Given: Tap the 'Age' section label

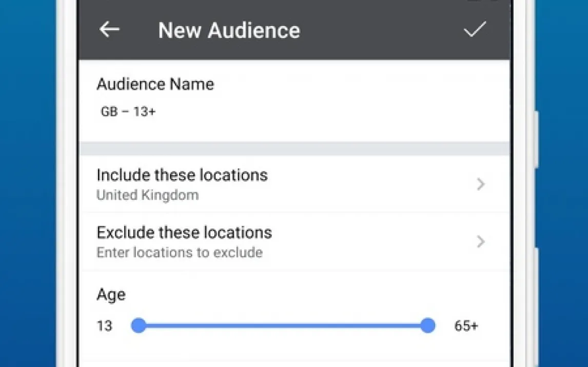Looking at the screenshot, I should tap(111, 295).
